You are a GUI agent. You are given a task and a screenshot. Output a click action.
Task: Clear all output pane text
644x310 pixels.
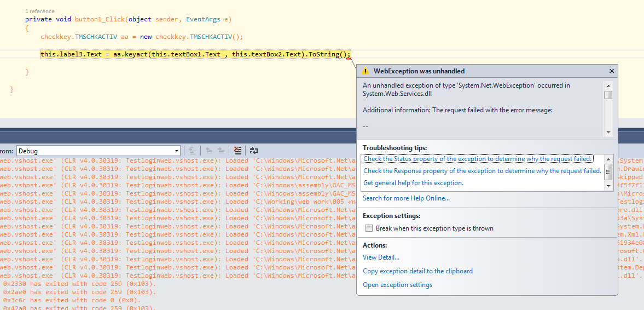pos(237,151)
